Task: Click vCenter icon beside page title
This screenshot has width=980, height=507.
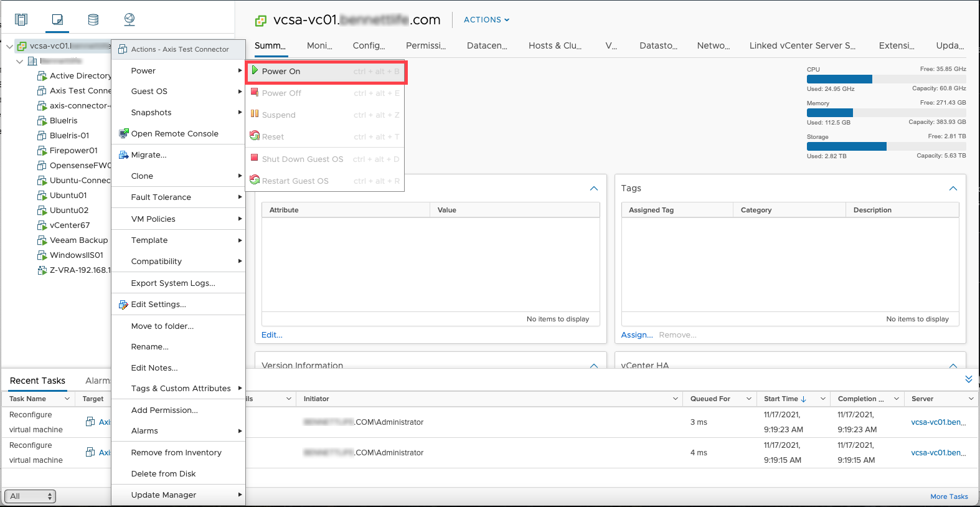Action: 261,21
